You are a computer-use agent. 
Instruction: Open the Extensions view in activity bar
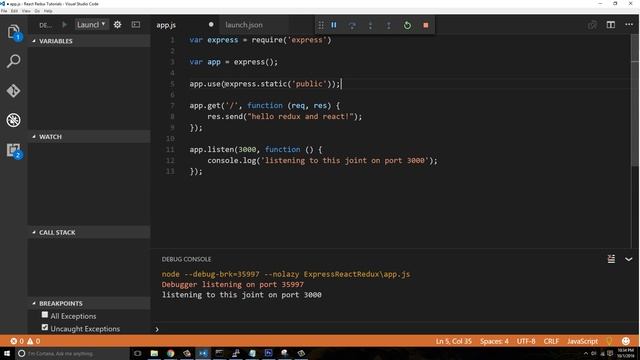(13, 150)
